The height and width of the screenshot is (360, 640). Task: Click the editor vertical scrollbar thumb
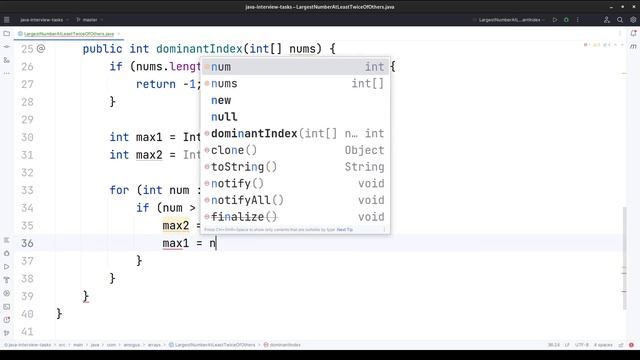[x=624, y=258]
